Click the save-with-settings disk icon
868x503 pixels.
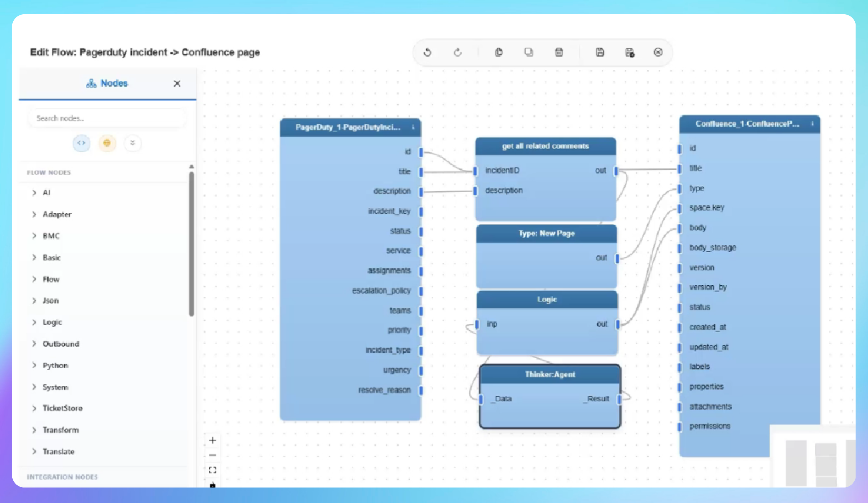[x=630, y=53]
